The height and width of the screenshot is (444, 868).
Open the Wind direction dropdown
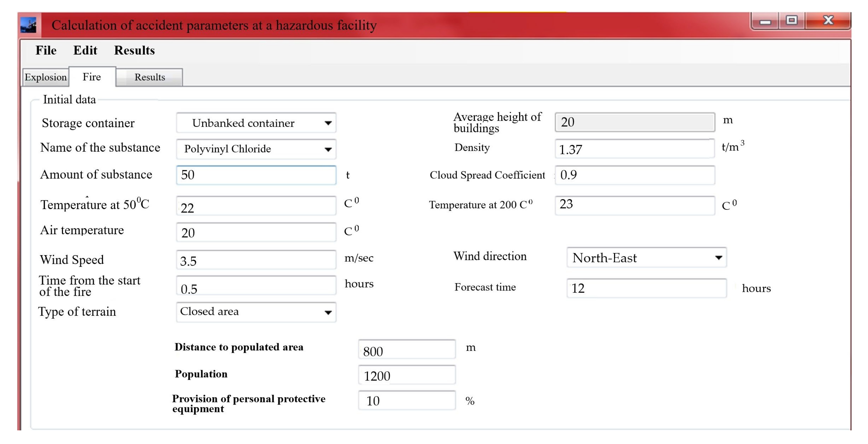pos(718,258)
